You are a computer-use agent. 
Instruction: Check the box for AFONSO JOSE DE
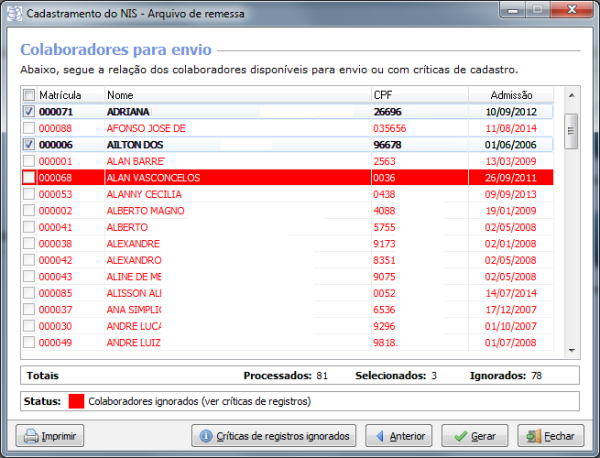28,128
